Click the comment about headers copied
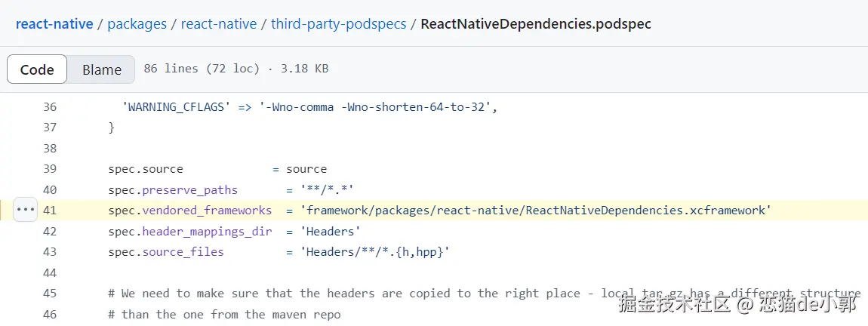The height and width of the screenshot is (326, 868). (485, 294)
